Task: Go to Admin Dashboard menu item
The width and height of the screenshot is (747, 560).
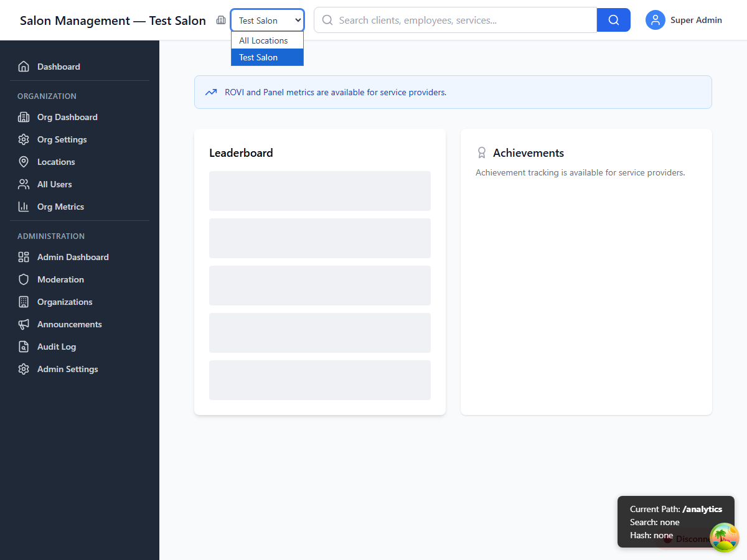Action: [x=73, y=257]
